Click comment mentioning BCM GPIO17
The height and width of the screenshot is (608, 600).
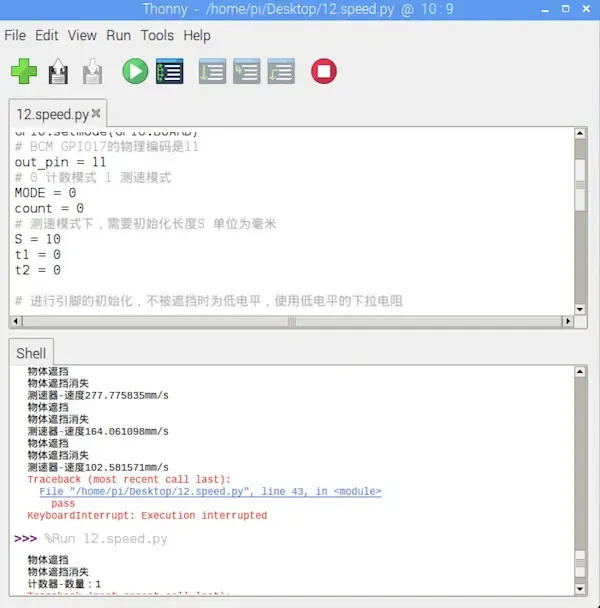tap(107, 147)
